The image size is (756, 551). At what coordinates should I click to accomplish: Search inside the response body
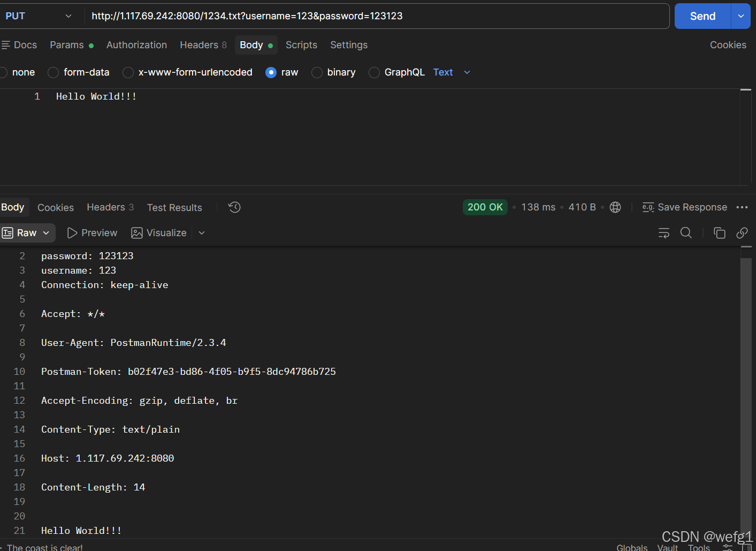click(x=686, y=233)
